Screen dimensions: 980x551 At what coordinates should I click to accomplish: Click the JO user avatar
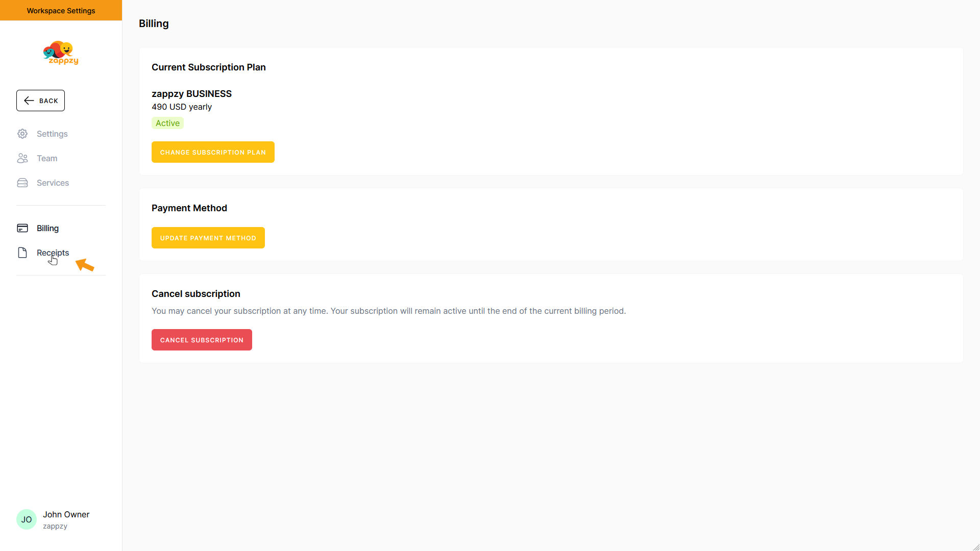coord(27,519)
